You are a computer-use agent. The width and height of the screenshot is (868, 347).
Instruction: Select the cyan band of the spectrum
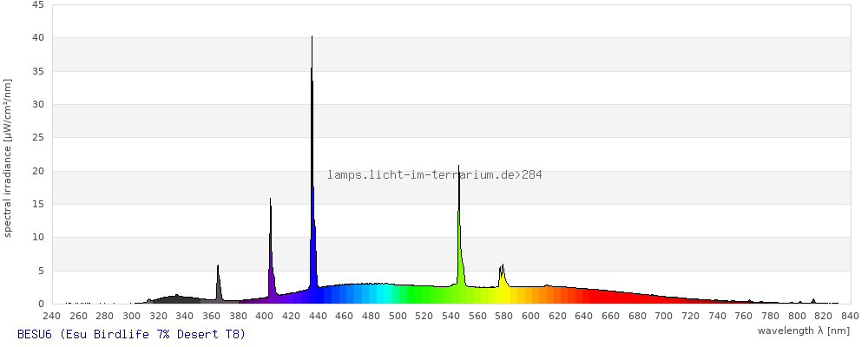point(382,293)
